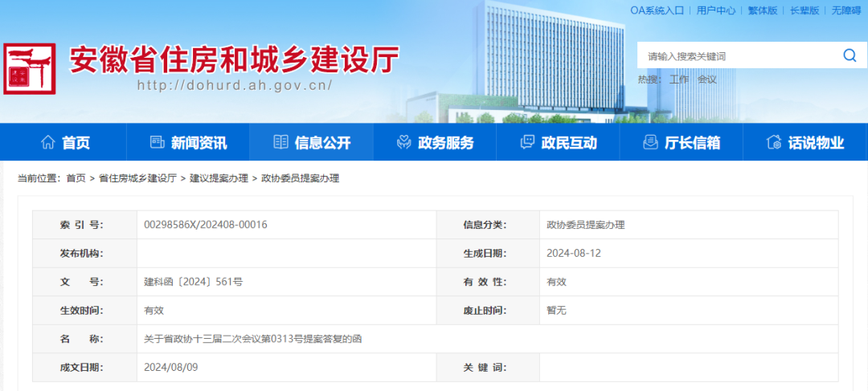
Task: Click the handshake icon beside 政务服务
Action: pyautogui.click(x=404, y=142)
